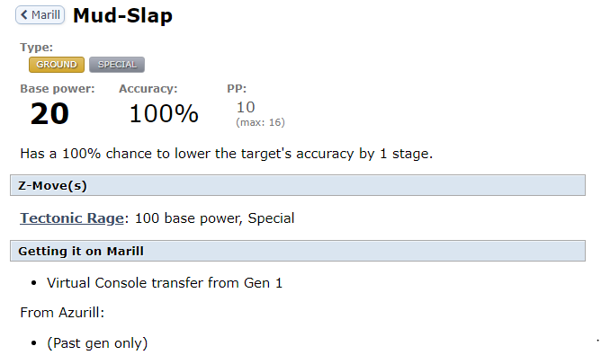Screen dimensions: 601x364
Task: Select the SPECIAL category badge
Action: (117, 65)
